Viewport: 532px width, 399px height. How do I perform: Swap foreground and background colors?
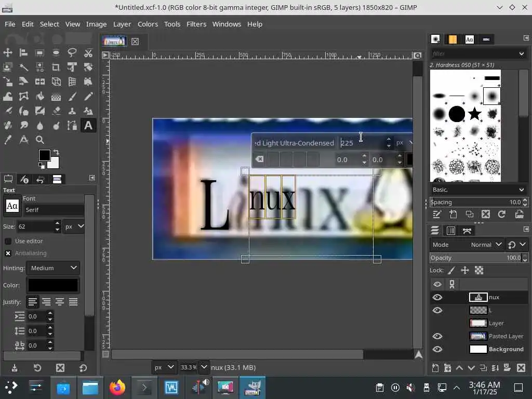pyautogui.click(x=56, y=152)
